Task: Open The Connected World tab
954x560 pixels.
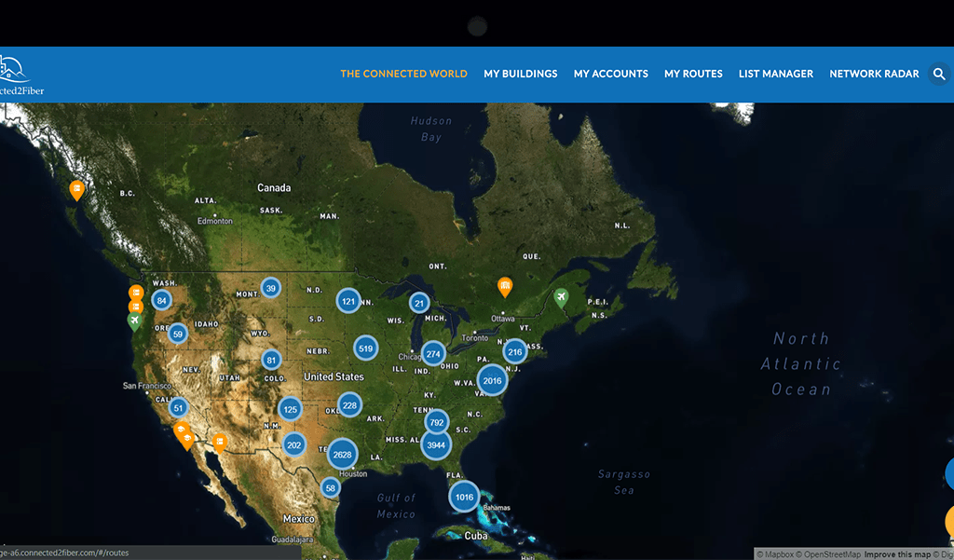Action: 403,74
